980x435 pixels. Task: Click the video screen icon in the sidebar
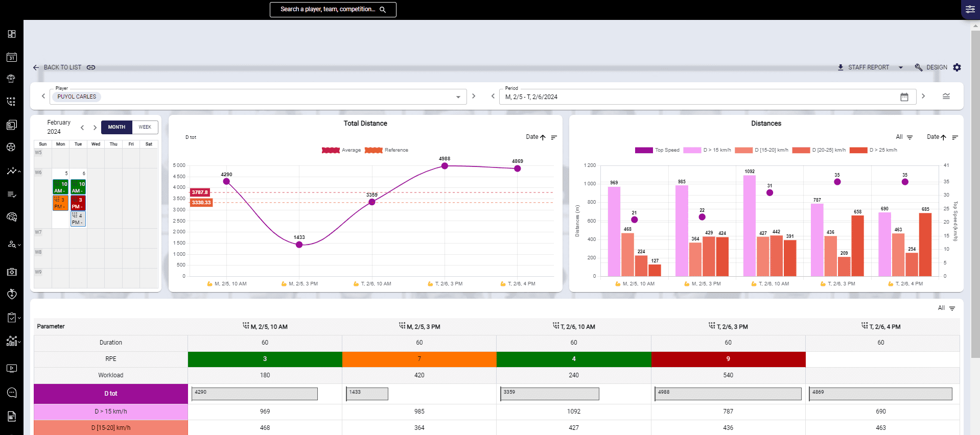[12, 369]
